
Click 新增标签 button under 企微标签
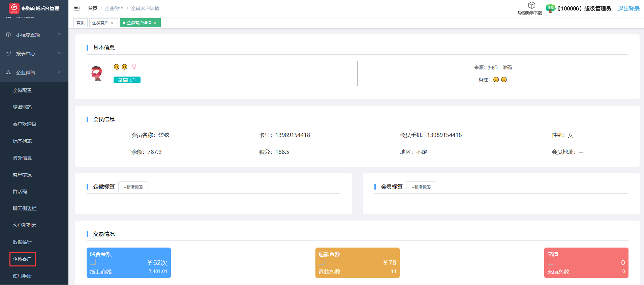click(133, 187)
